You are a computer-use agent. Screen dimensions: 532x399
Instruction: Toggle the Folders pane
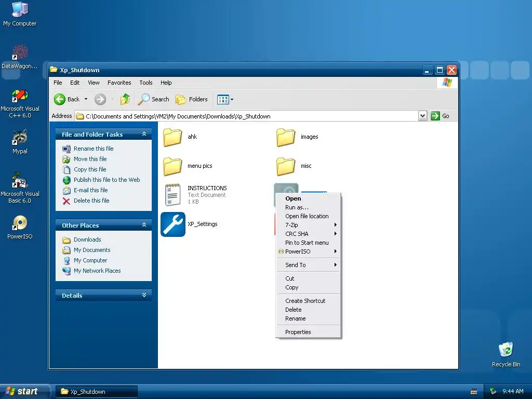192,99
